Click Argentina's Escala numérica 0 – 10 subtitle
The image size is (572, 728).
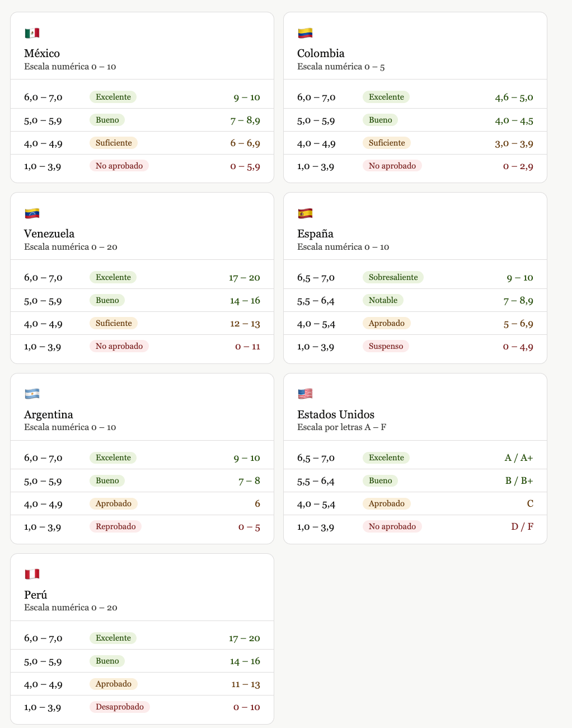pos(70,427)
